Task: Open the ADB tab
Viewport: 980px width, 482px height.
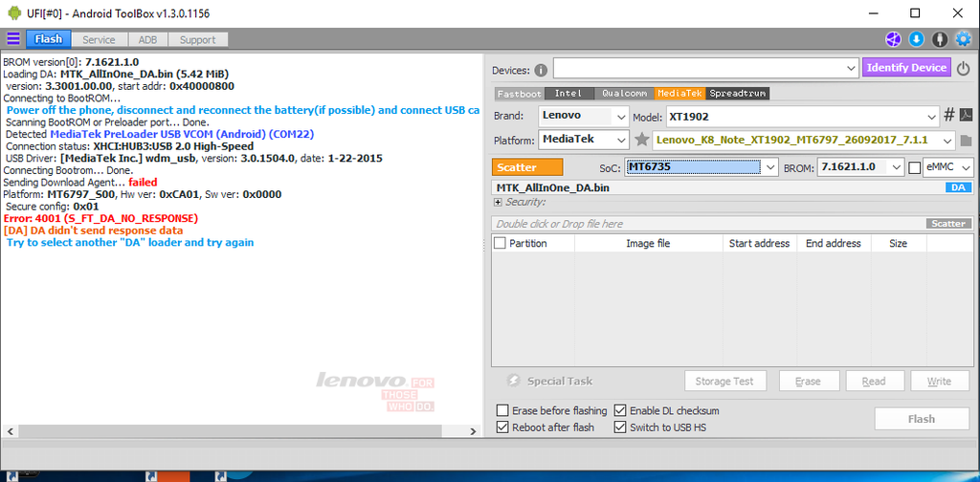Action: pos(148,39)
